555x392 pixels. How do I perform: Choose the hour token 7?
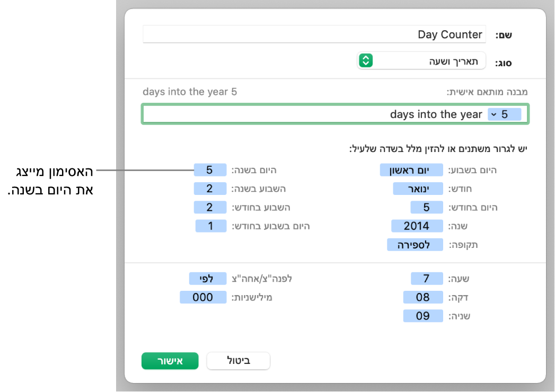coord(427,279)
